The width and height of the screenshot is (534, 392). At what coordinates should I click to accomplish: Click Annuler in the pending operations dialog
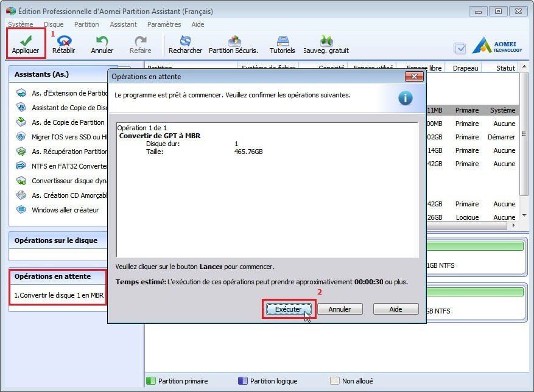340,309
